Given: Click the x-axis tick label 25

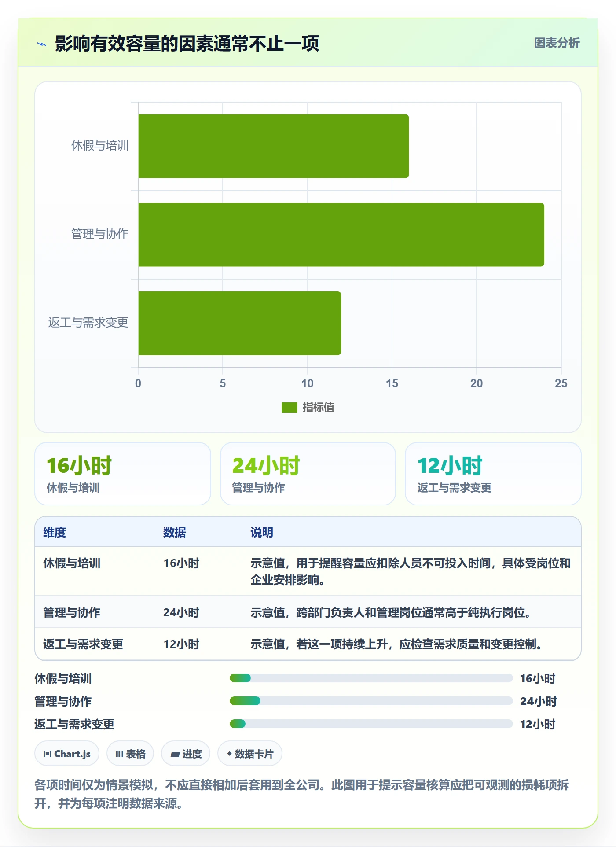Looking at the screenshot, I should tap(561, 383).
